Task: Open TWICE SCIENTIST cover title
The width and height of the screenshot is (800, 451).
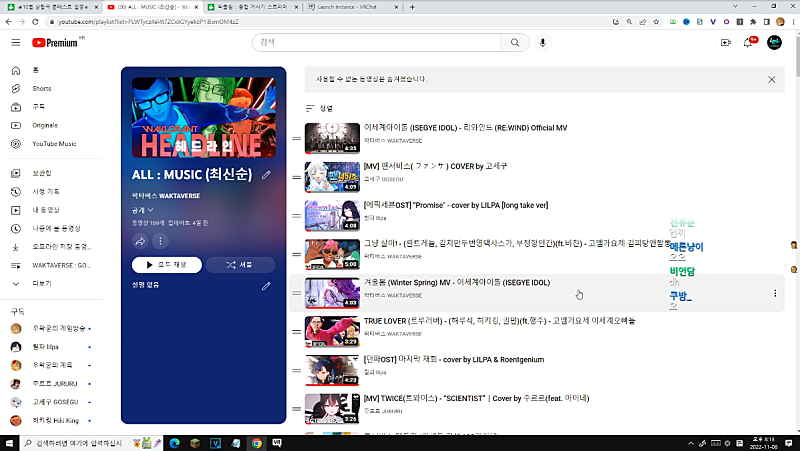Action: pos(476,398)
